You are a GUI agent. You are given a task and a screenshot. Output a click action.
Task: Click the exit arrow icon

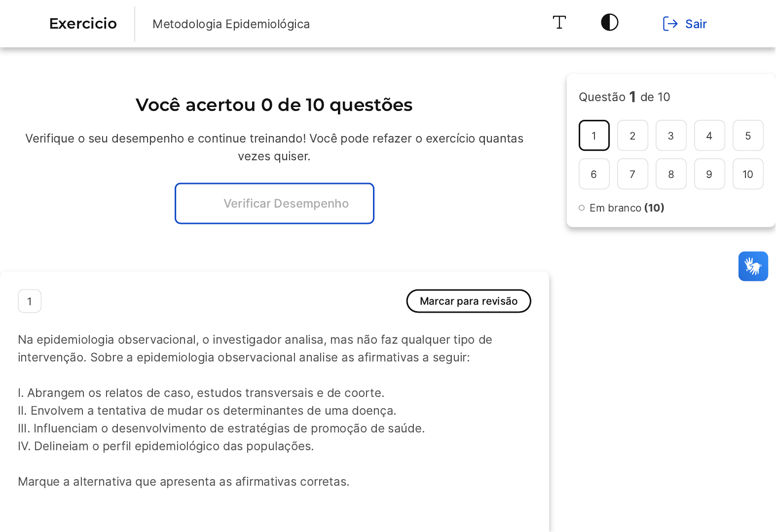[x=669, y=24]
